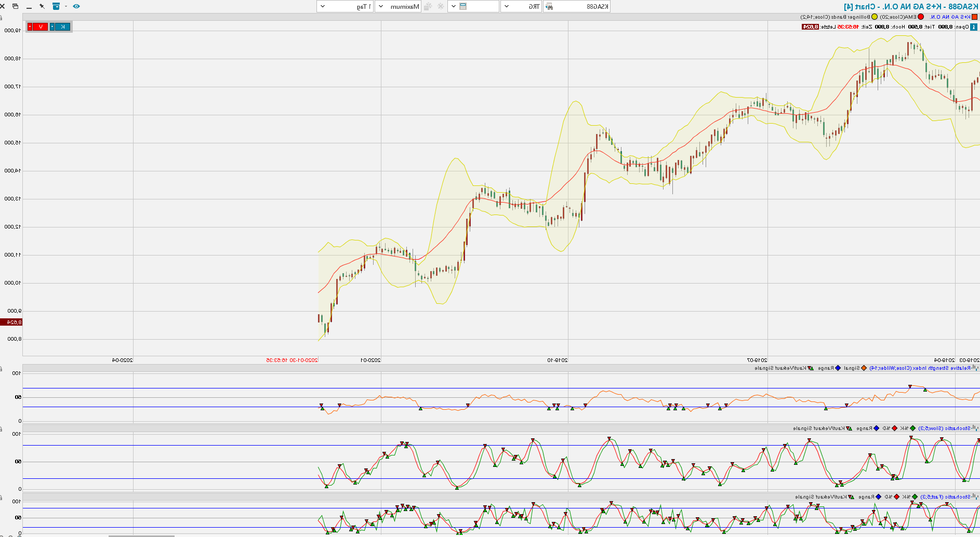Click the red %D diamond in Stochastic Slow legend
Viewport: 980px width, 537px height.
point(895,428)
